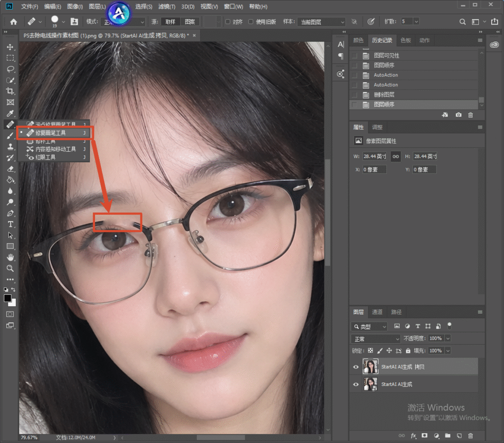Enable the 对齐 aligned checkbox
This screenshot has height=443, width=504.
(x=227, y=22)
